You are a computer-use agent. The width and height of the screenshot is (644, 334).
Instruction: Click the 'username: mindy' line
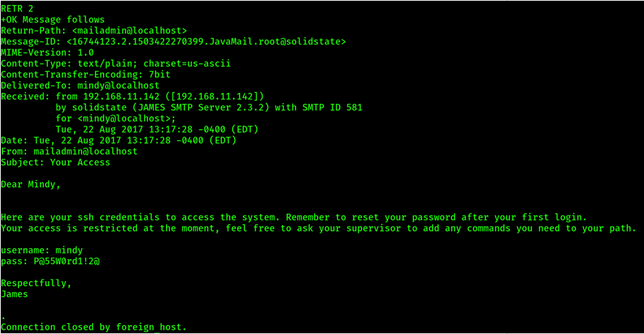coord(42,250)
